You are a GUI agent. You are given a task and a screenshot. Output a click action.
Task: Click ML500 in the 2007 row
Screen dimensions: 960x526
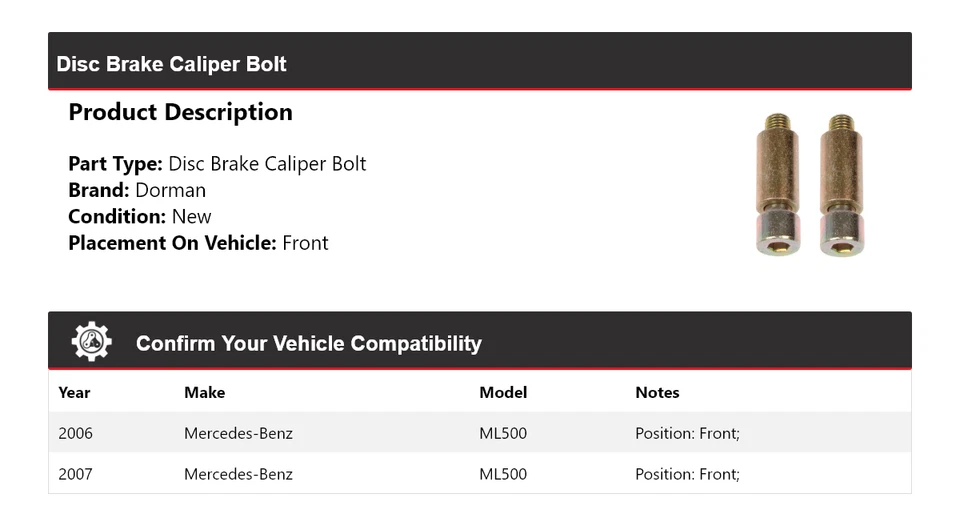[503, 474]
